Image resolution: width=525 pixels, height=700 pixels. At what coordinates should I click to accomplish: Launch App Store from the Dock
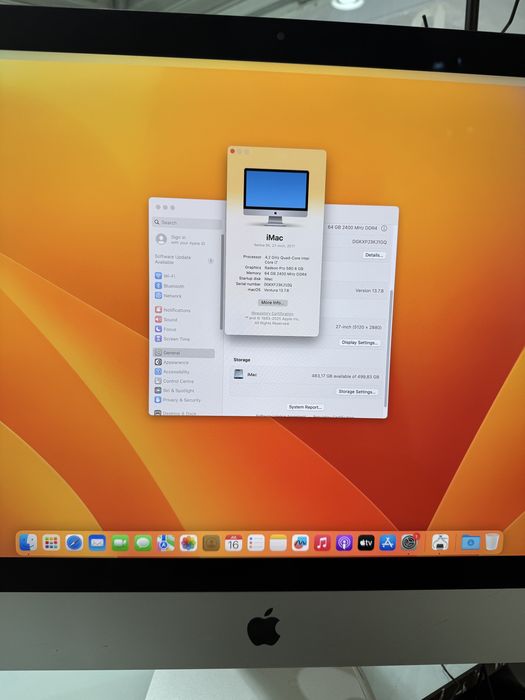[388, 543]
